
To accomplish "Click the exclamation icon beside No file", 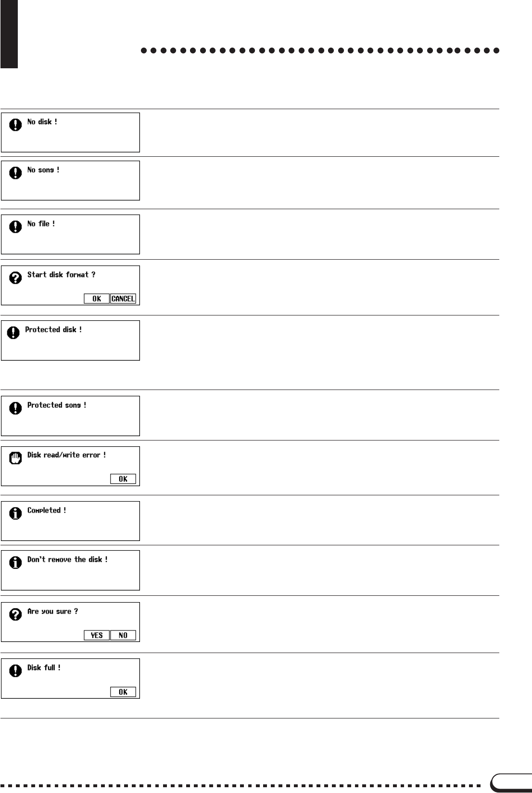I will [x=16, y=227].
